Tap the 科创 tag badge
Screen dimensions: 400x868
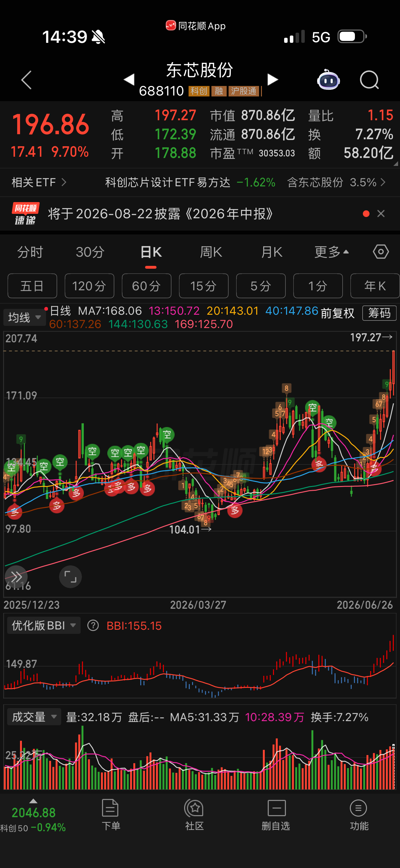click(x=199, y=91)
